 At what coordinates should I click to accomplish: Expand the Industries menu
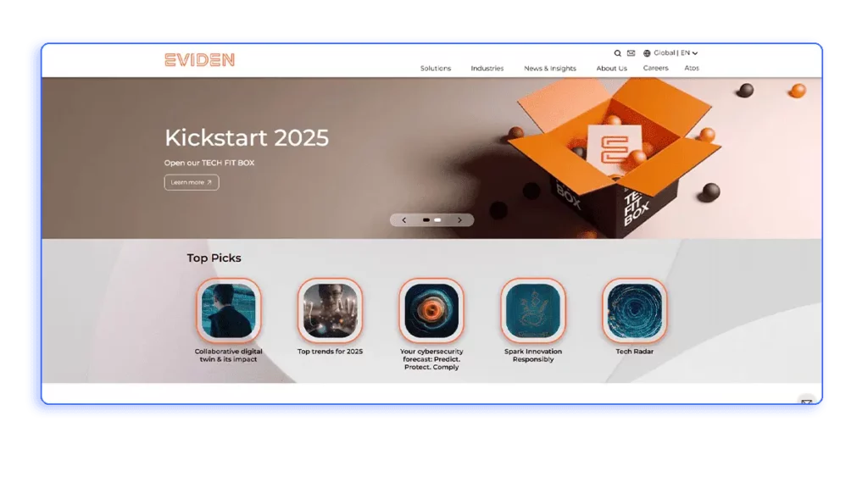pyautogui.click(x=487, y=69)
